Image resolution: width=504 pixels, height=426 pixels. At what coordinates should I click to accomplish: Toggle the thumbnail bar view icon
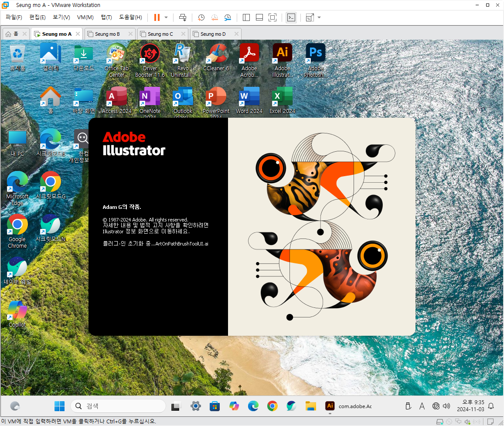click(x=259, y=17)
